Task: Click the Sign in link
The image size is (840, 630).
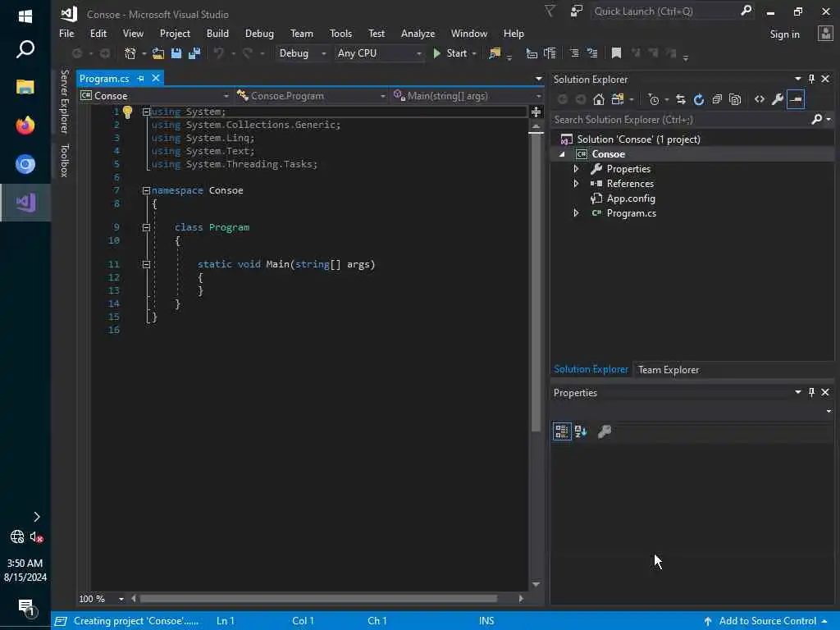Action: [x=784, y=34]
